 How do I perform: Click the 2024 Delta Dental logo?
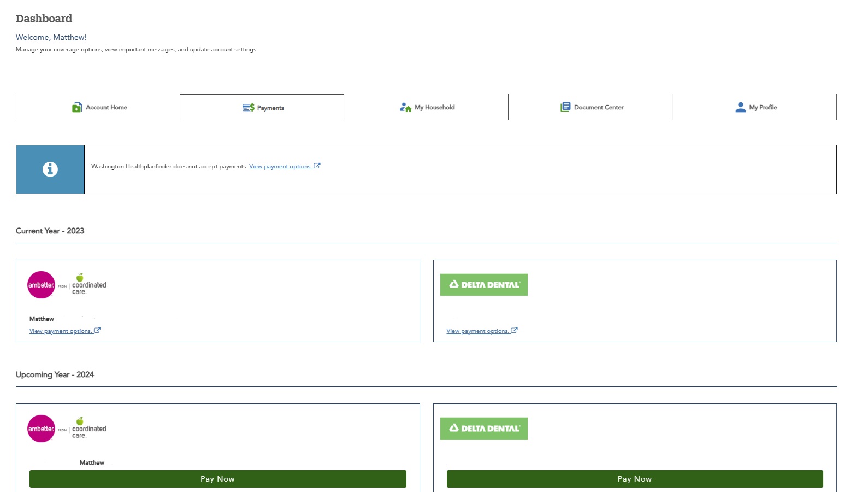tap(484, 429)
